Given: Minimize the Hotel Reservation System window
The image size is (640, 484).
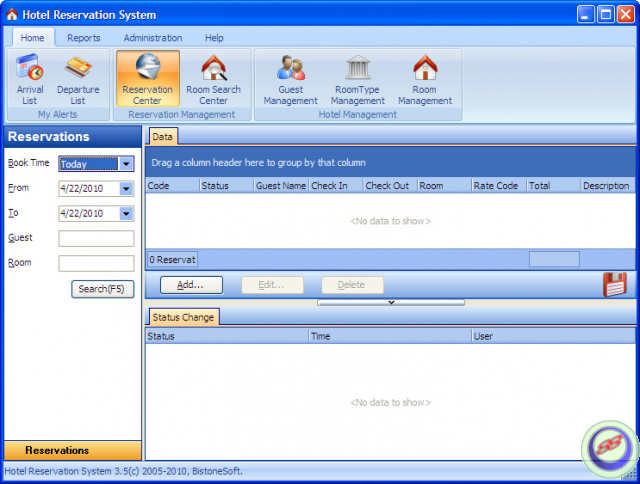Looking at the screenshot, I should [x=585, y=15].
